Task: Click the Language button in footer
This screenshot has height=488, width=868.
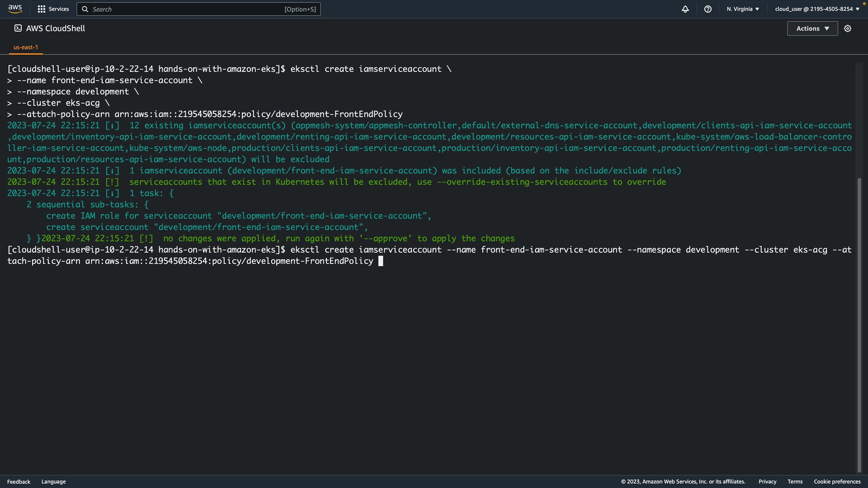Action: coord(53,482)
